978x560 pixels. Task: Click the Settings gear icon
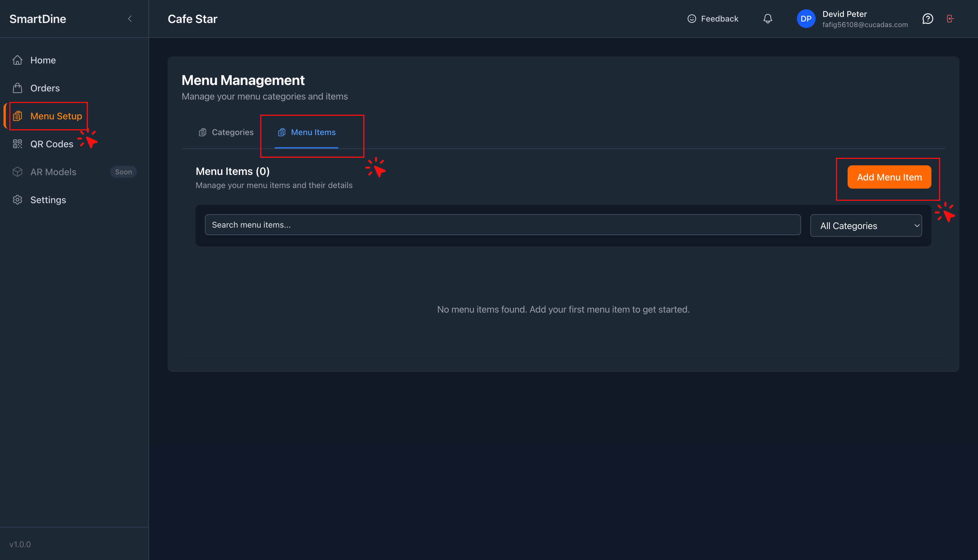(x=17, y=200)
